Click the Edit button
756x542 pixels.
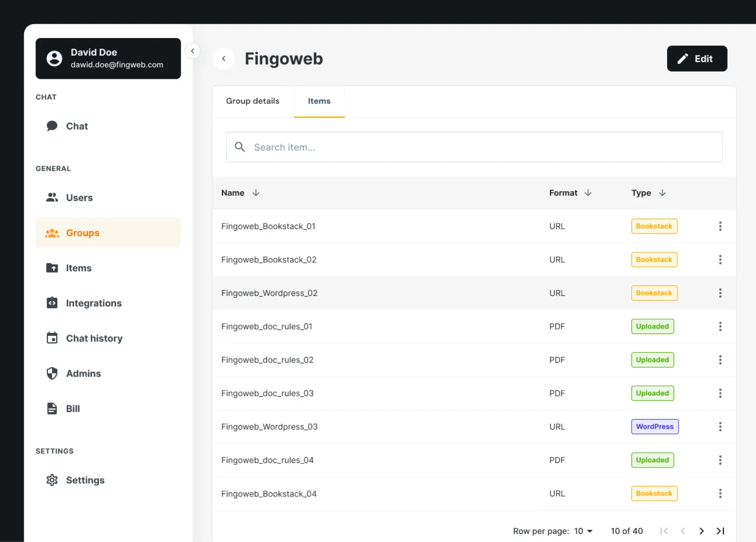click(696, 58)
